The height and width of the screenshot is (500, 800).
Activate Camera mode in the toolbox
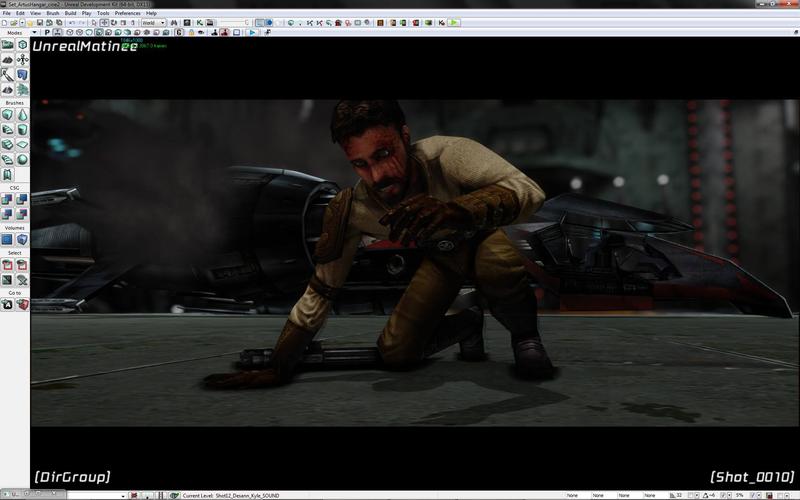[x=8, y=45]
